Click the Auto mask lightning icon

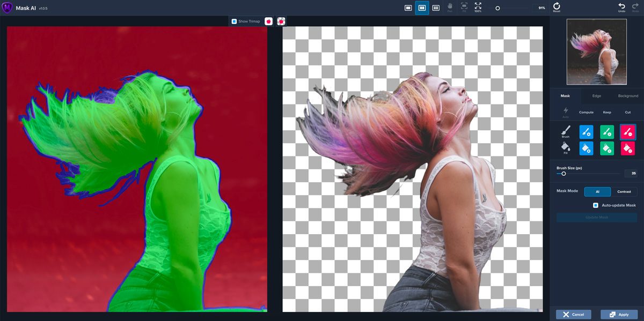click(566, 111)
